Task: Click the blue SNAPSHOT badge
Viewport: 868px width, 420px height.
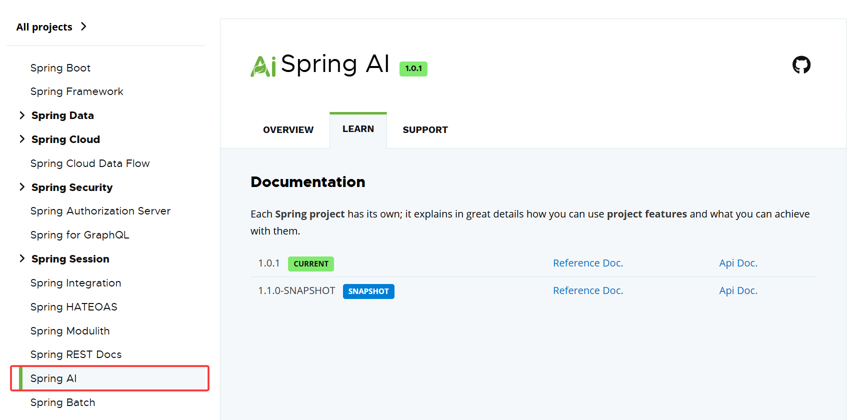Action: coord(368,291)
